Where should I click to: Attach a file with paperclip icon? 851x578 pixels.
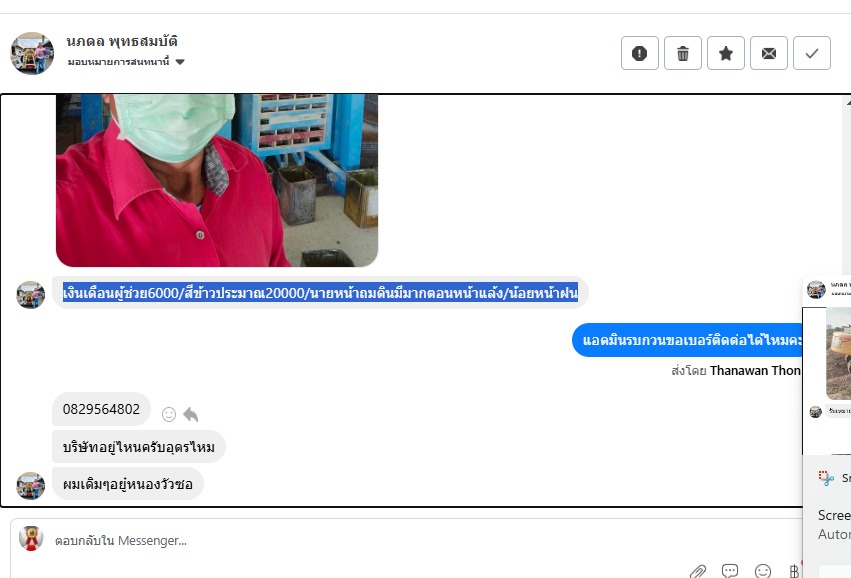click(x=698, y=571)
